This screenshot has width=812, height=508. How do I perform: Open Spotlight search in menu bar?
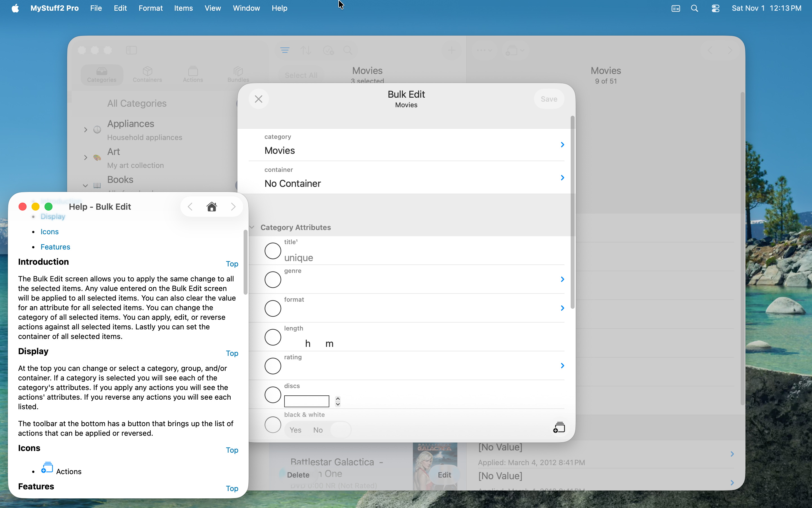coord(694,8)
